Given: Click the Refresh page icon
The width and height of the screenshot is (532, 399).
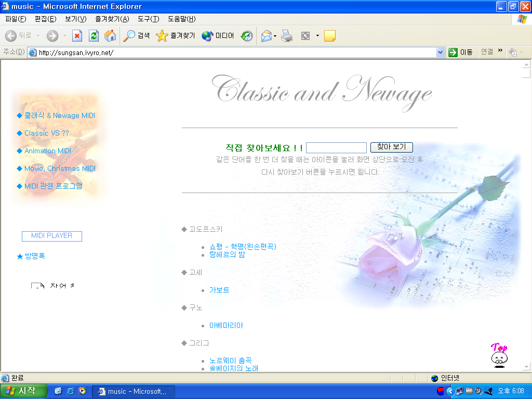Looking at the screenshot, I should pos(94,36).
